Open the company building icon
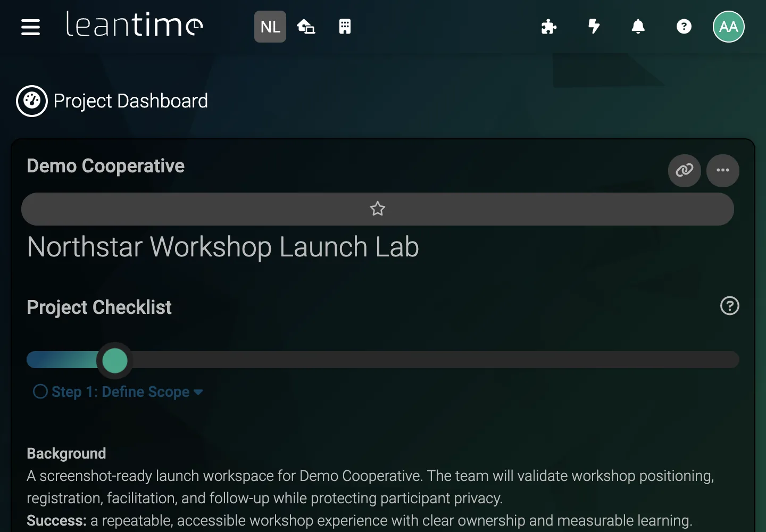 pyautogui.click(x=345, y=27)
